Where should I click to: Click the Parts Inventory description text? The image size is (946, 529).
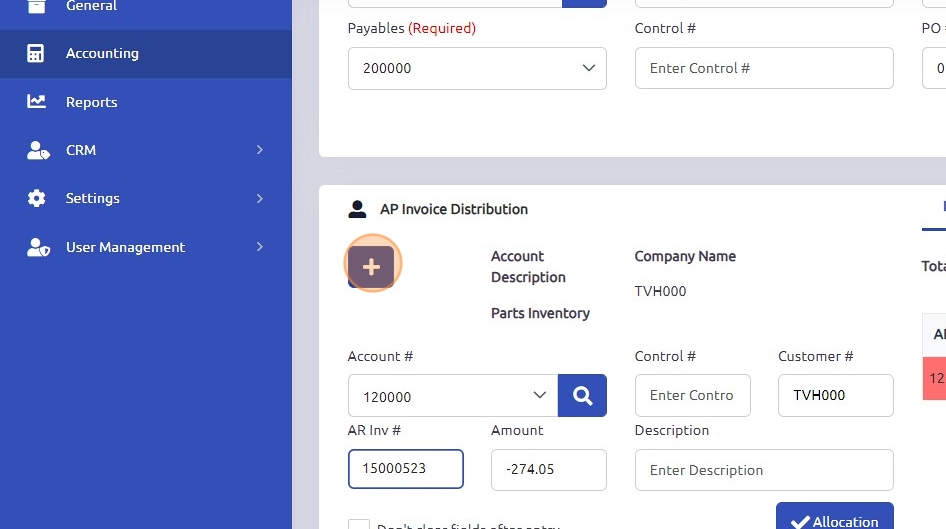tap(540, 313)
